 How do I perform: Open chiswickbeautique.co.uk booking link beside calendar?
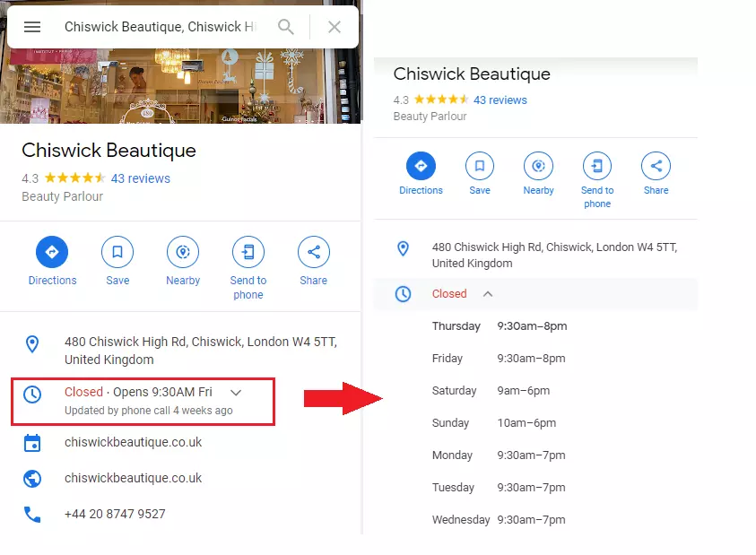[133, 442]
